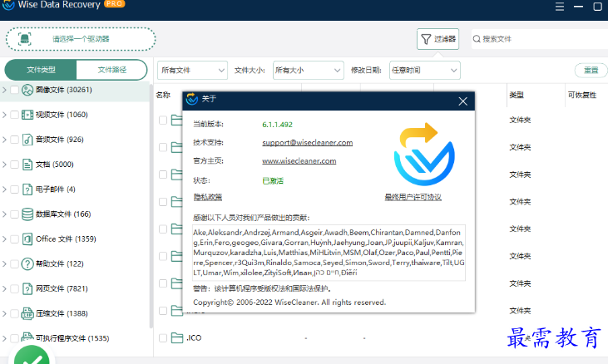
Task: Click the Office files category icon
Action: (27, 239)
